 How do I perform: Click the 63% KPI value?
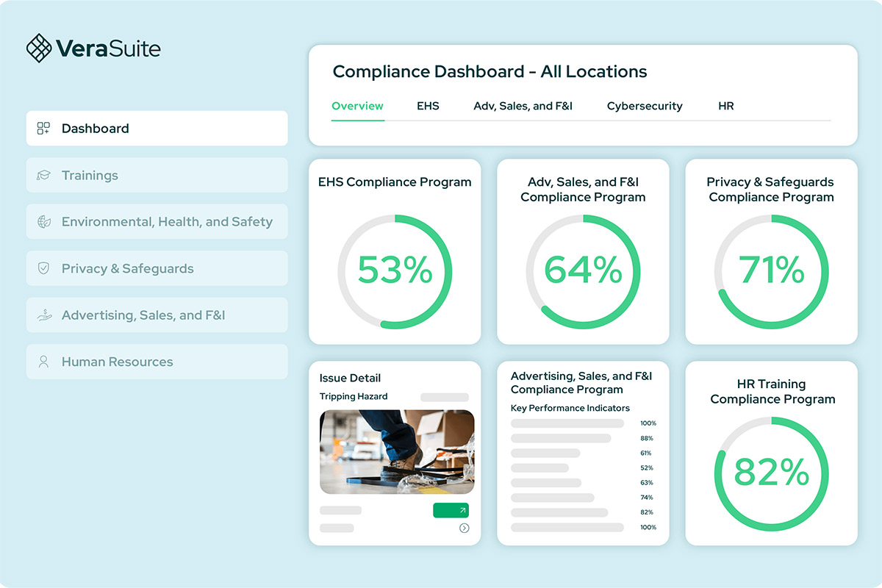[647, 483]
